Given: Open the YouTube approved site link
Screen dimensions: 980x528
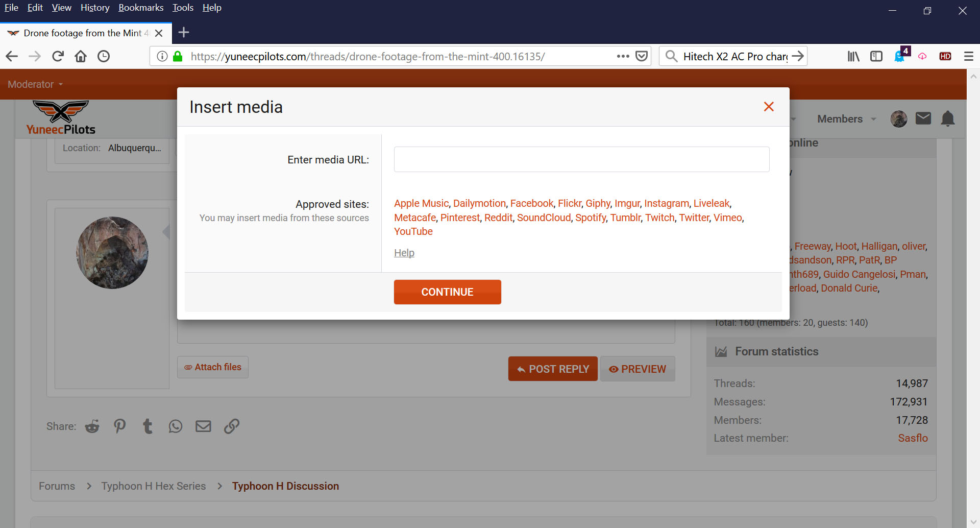Looking at the screenshot, I should [413, 231].
